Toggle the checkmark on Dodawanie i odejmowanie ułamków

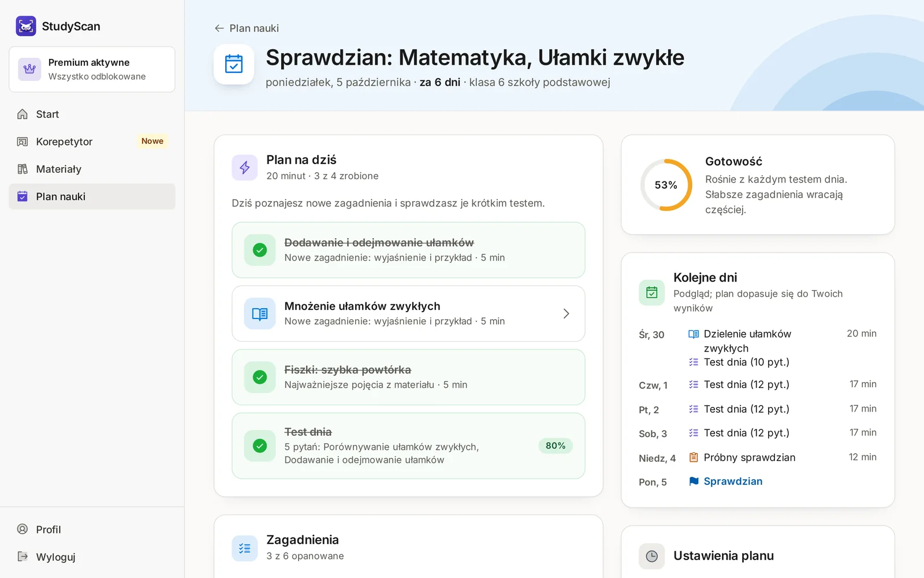point(260,250)
